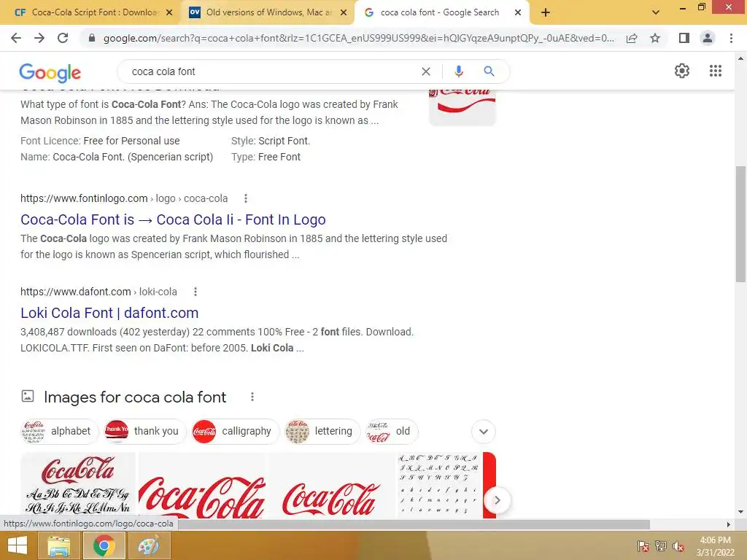Start voice search microphone

click(458, 71)
